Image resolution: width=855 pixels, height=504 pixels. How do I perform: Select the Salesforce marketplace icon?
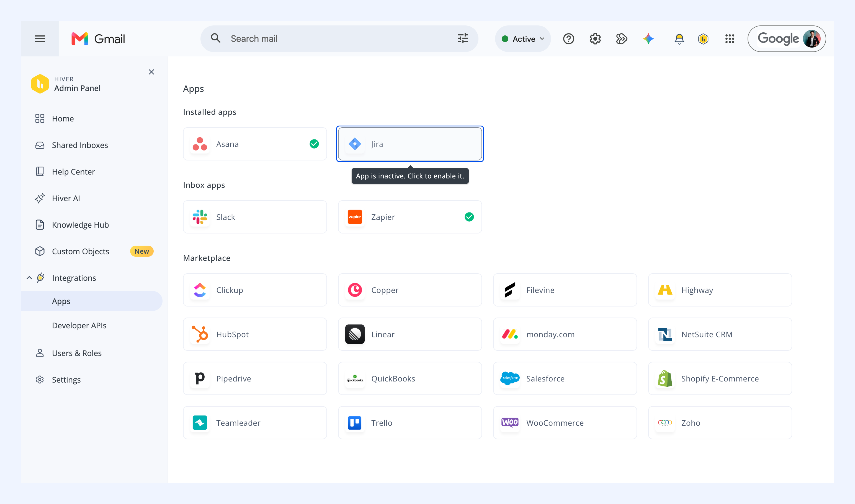pos(510,378)
